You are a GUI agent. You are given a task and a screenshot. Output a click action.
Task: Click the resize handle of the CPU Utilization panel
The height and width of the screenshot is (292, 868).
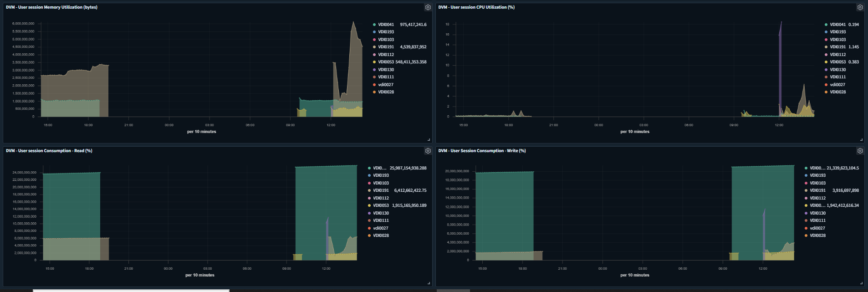click(861, 140)
